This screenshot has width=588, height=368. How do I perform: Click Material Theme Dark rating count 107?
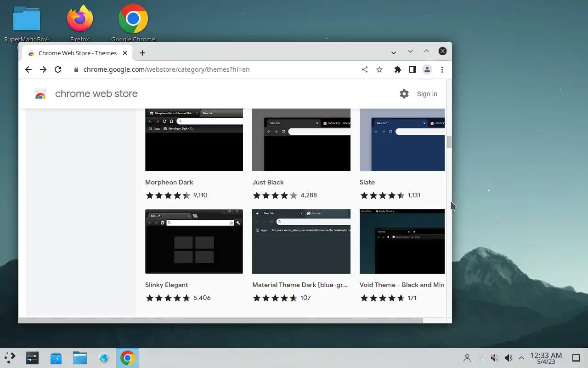click(305, 298)
